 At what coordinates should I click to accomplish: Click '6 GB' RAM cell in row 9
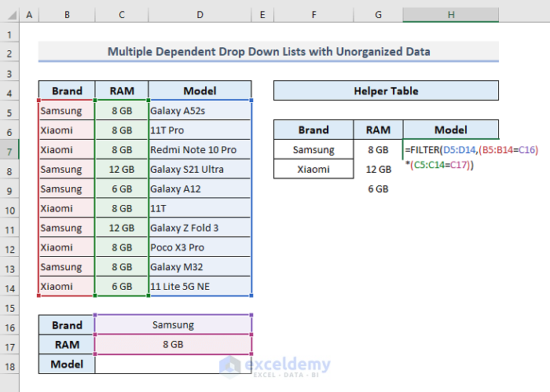pos(122,189)
